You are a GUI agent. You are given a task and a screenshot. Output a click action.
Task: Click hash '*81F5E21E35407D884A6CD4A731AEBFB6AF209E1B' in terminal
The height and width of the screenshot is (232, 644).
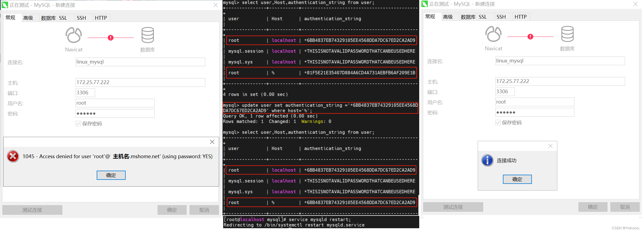point(360,73)
